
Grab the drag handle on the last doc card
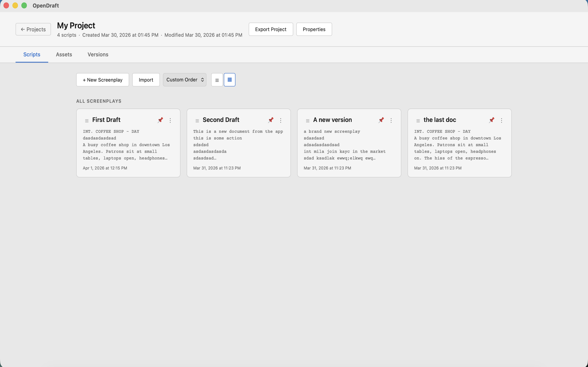tap(418, 120)
